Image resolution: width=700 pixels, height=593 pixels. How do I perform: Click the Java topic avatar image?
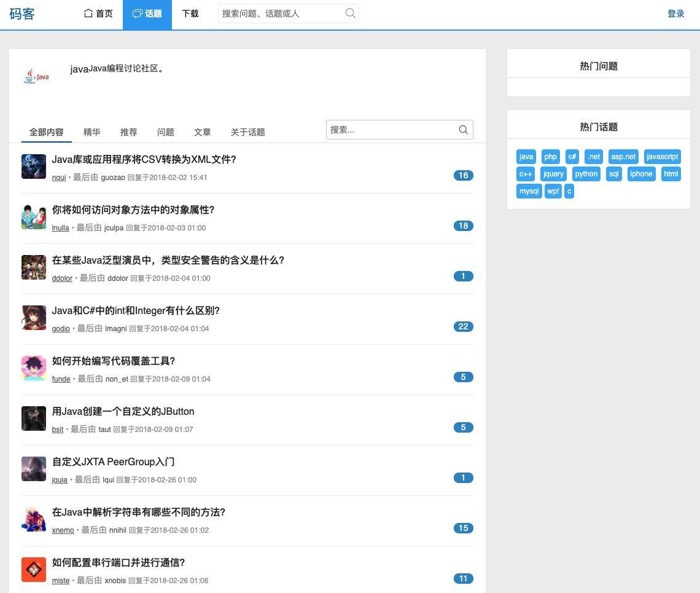36,76
